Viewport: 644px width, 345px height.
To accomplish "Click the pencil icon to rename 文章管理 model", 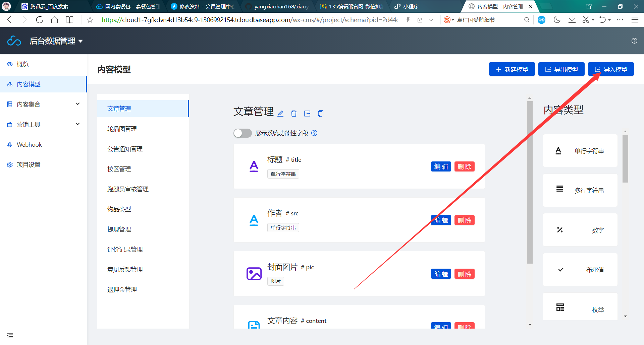I will [281, 114].
